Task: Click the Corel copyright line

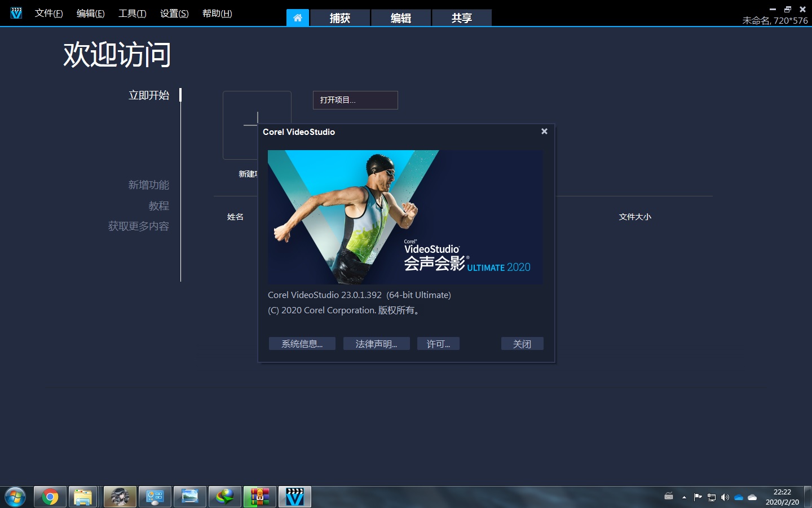Action: click(344, 310)
